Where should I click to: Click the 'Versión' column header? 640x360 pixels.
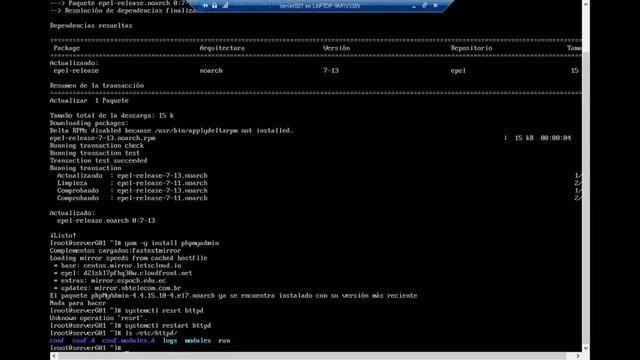coord(336,48)
